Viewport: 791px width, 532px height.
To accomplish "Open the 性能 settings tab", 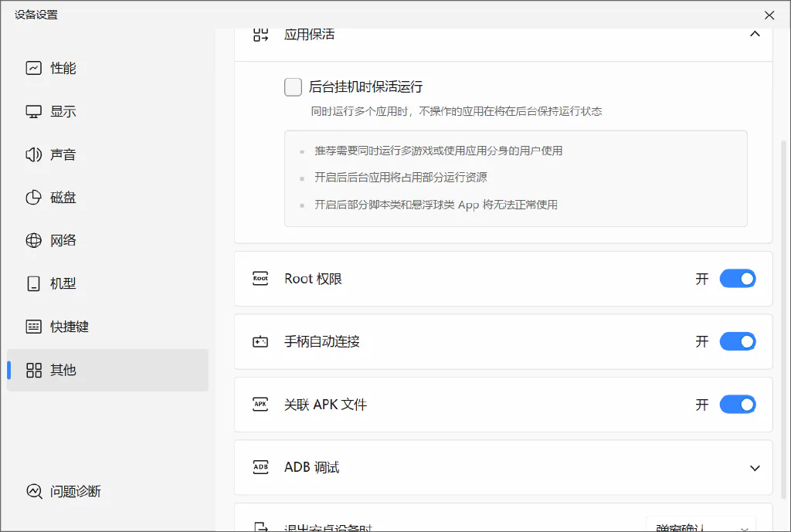I will point(107,68).
